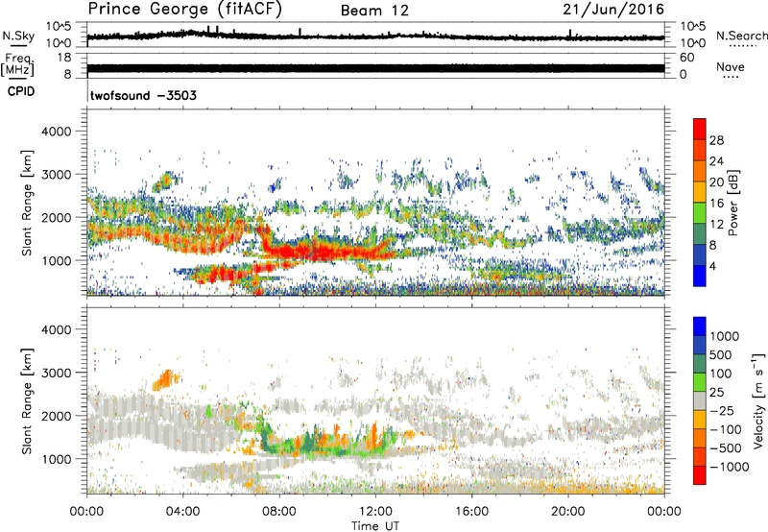The image size is (768, 532).
Task: Click the power colorbar blue segment near 4
Action: coord(700,276)
